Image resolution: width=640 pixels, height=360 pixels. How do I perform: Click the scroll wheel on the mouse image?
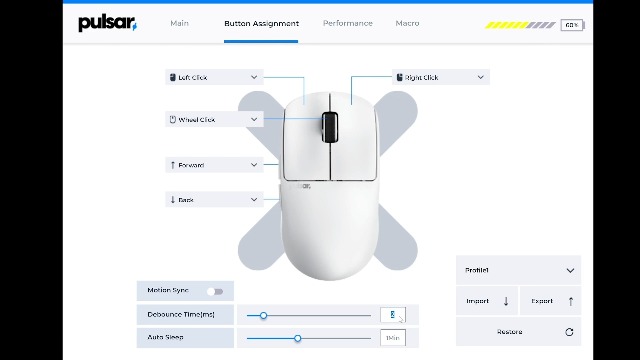(330, 127)
